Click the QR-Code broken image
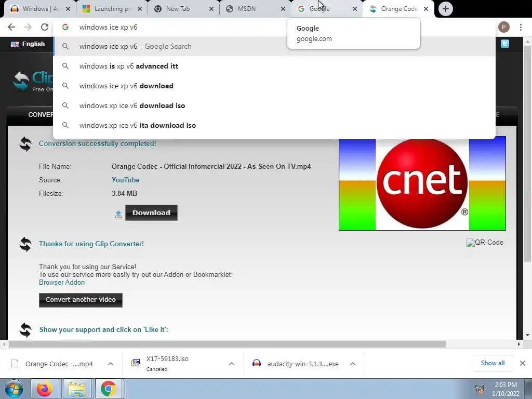Image resolution: width=532 pixels, height=399 pixels. coord(485,242)
